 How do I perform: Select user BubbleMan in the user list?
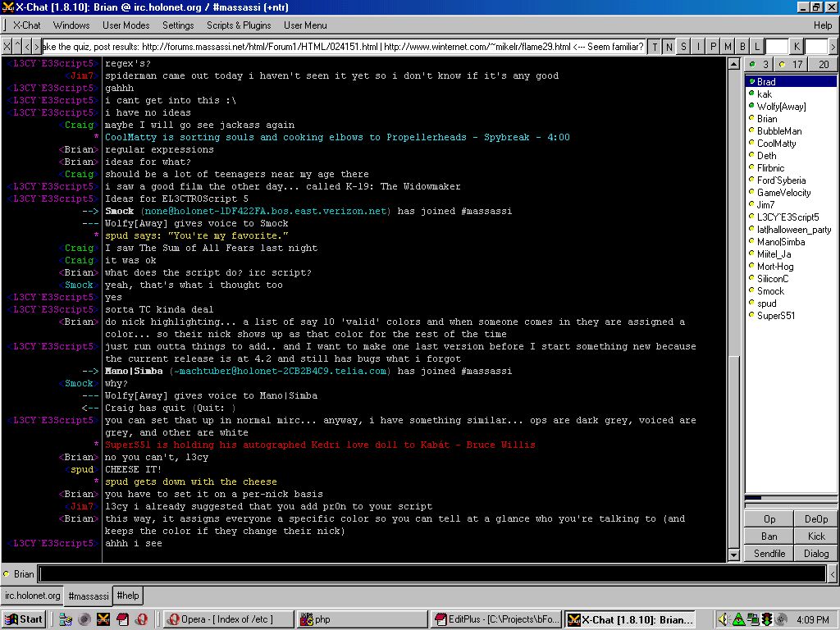pos(791,130)
